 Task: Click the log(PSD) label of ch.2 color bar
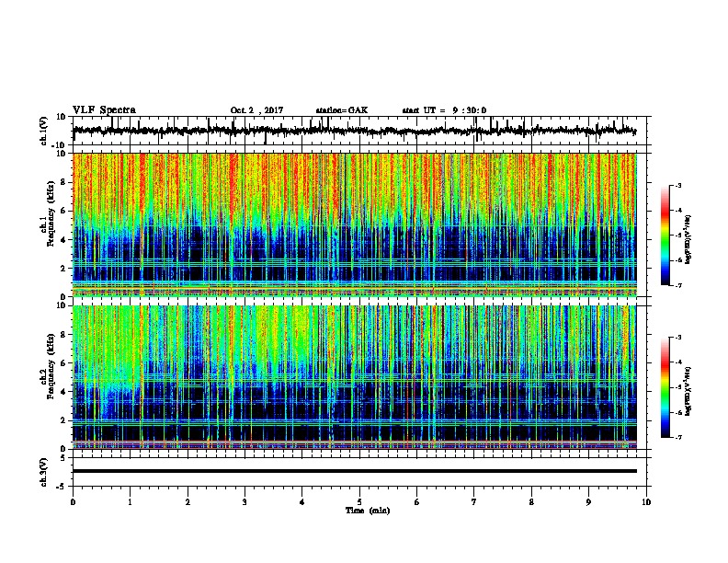pyautogui.click(x=688, y=392)
